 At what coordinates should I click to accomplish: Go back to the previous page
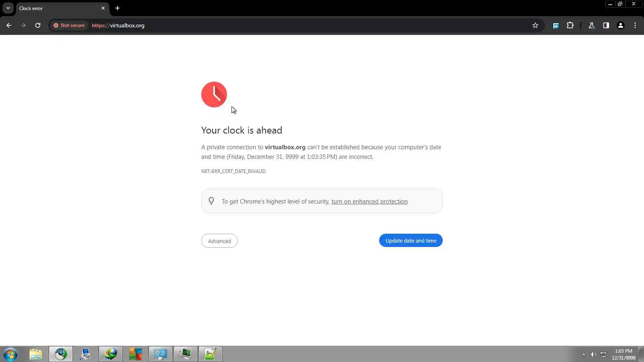point(9,25)
